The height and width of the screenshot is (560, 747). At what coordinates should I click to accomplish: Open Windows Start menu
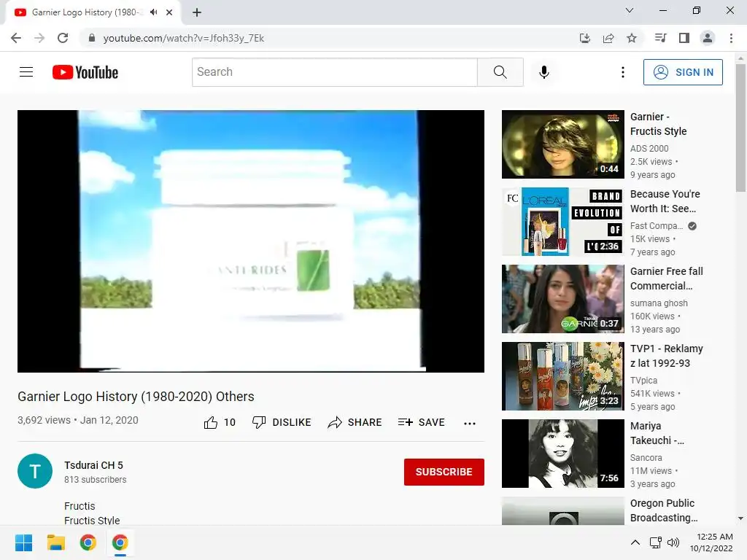coord(24,542)
